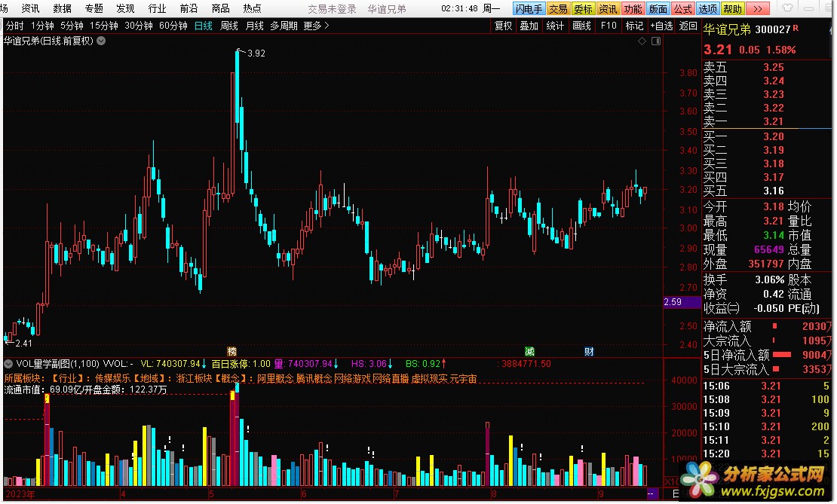The image size is (837, 504).
Task: Click the 买一 price 3.20
Action: click(x=774, y=136)
